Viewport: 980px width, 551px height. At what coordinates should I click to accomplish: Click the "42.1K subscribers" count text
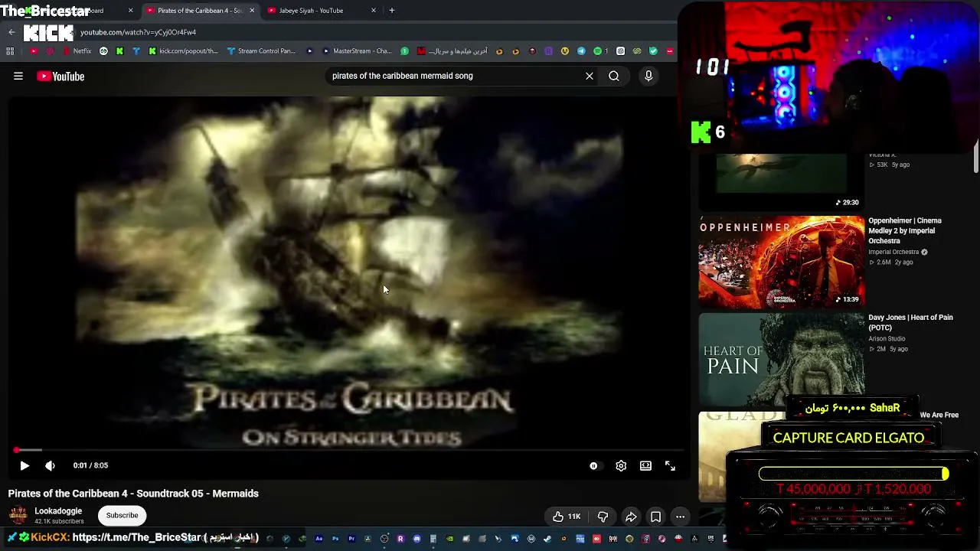59,522
